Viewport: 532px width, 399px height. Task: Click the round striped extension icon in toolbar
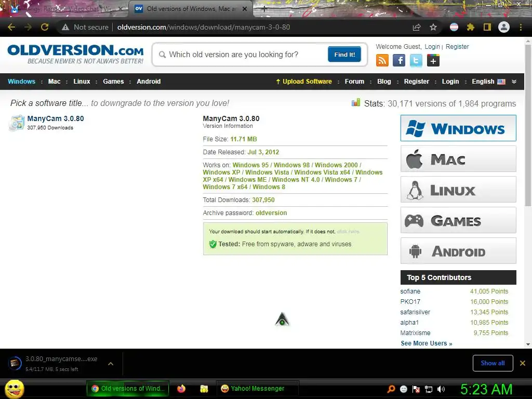[454, 27]
